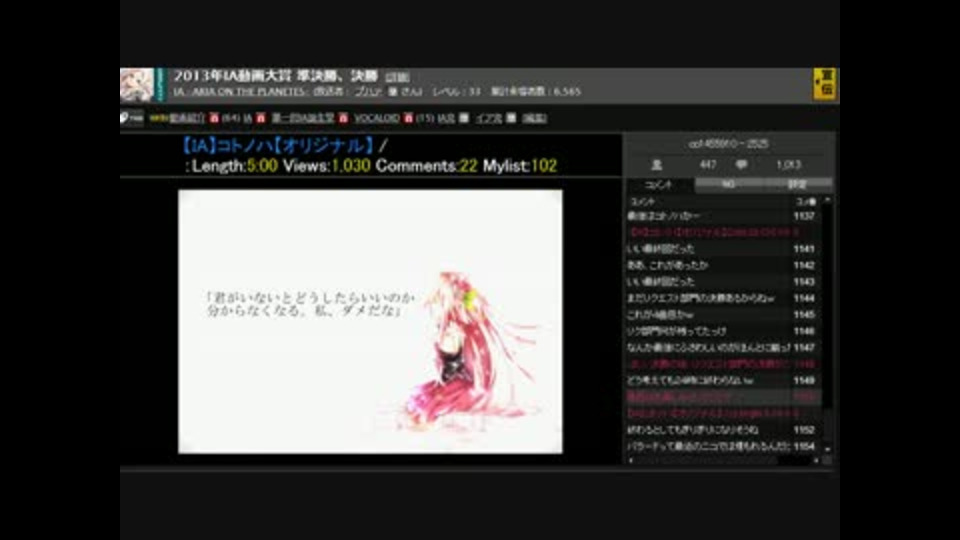This screenshot has height=540, width=960.
Task: Open the 2013 IA video awards program title
Action: (x=276, y=76)
